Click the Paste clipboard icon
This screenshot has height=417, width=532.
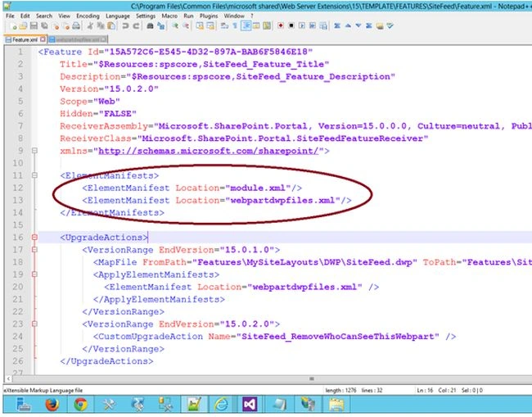point(111,26)
